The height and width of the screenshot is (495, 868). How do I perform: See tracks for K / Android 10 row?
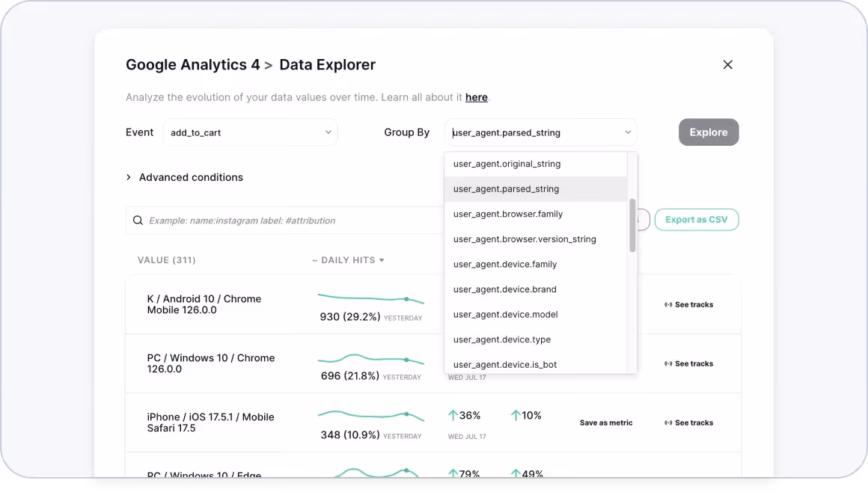pyautogui.click(x=688, y=305)
